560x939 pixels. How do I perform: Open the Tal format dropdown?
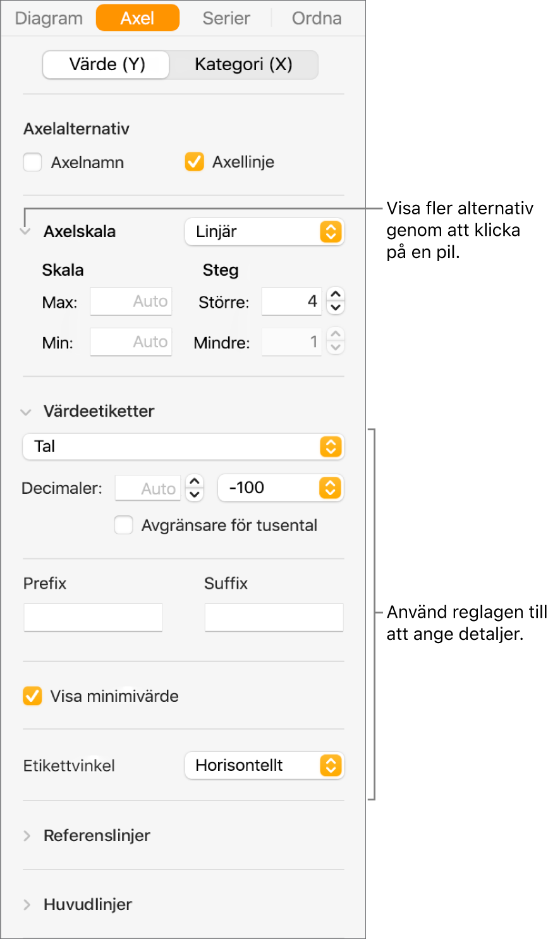(x=183, y=447)
